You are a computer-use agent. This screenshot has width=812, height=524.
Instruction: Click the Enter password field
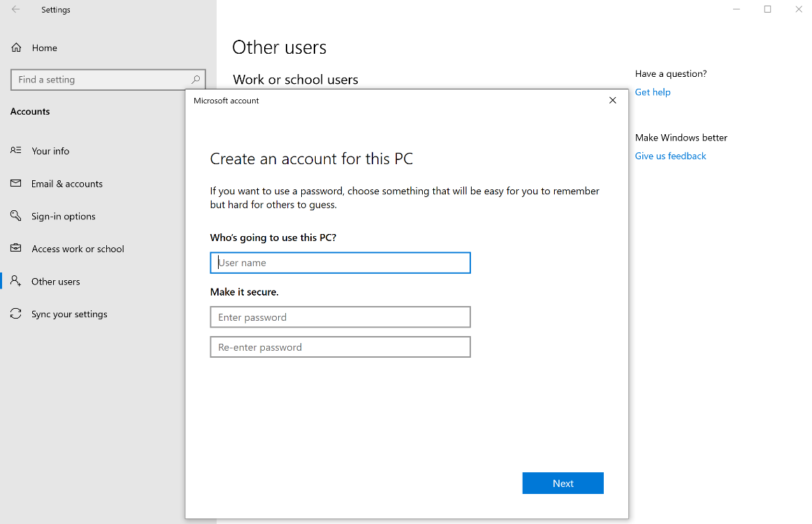[x=340, y=316]
